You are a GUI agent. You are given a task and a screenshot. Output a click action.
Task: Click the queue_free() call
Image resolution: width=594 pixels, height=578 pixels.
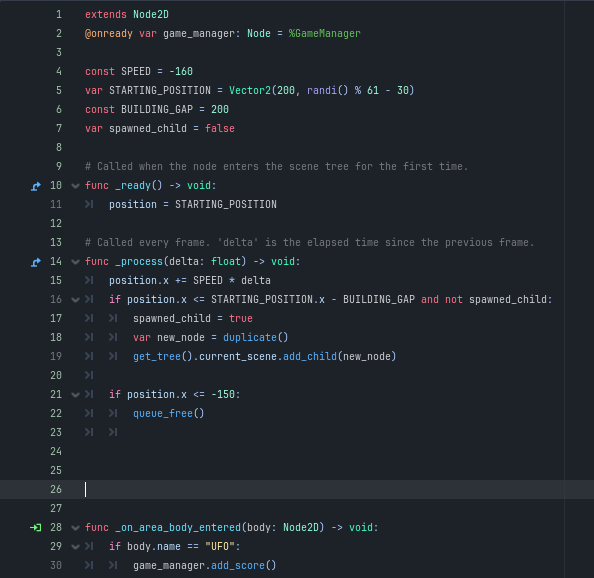169,414
